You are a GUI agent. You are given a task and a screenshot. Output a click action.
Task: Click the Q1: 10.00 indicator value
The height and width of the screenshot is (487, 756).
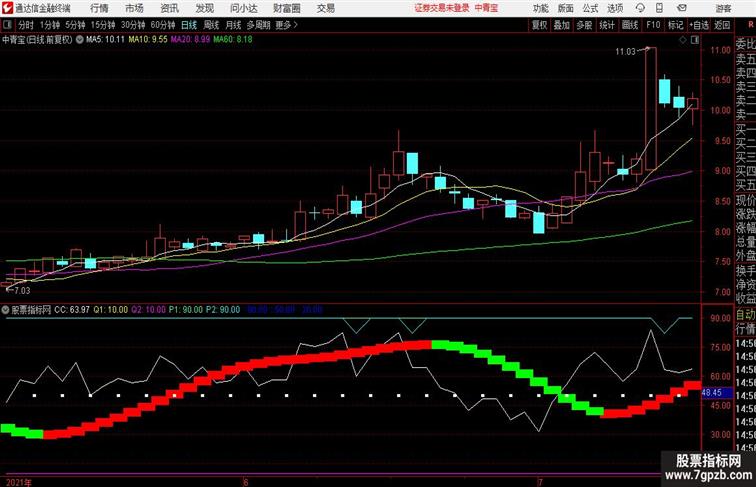pos(110,310)
